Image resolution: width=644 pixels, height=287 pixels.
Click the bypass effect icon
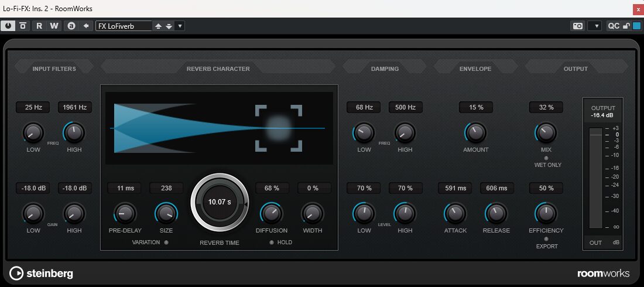click(x=23, y=26)
